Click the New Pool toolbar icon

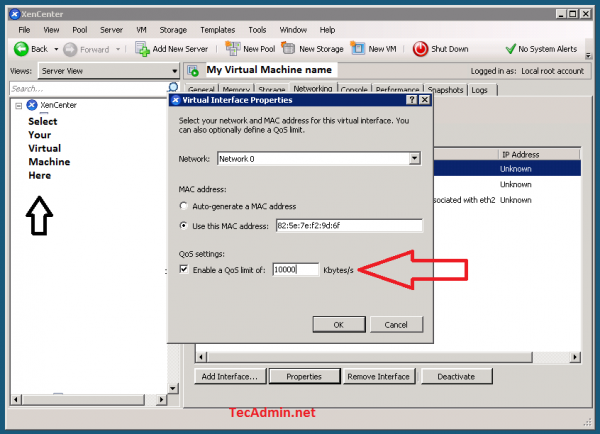coord(234,48)
